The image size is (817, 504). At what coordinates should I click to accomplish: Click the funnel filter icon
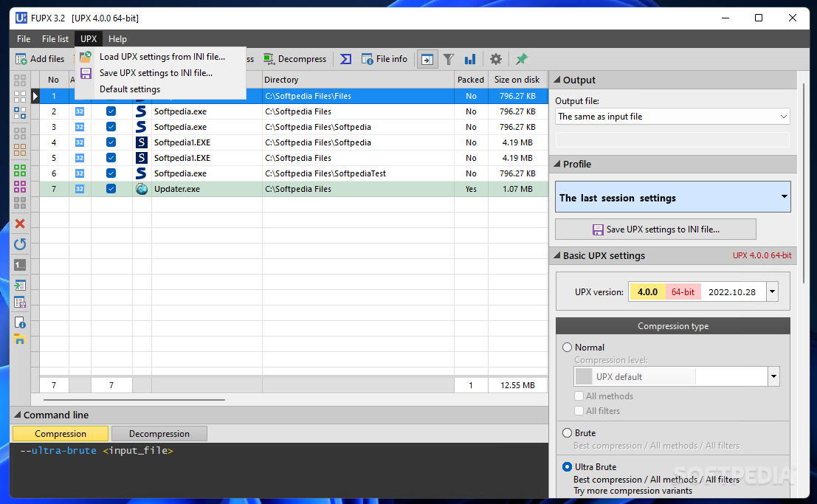coord(449,59)
